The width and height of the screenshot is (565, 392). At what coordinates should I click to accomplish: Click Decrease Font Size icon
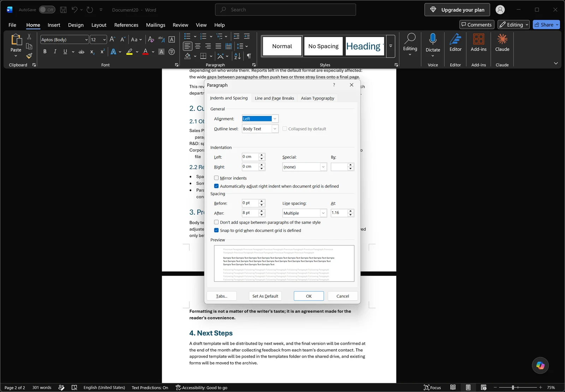point(123,39)
